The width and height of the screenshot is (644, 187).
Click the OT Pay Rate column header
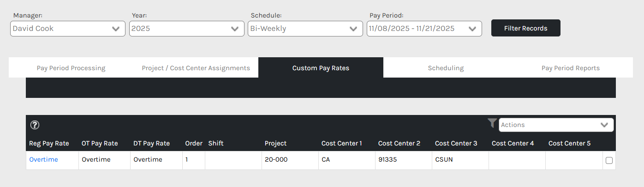tap(100, 144)
